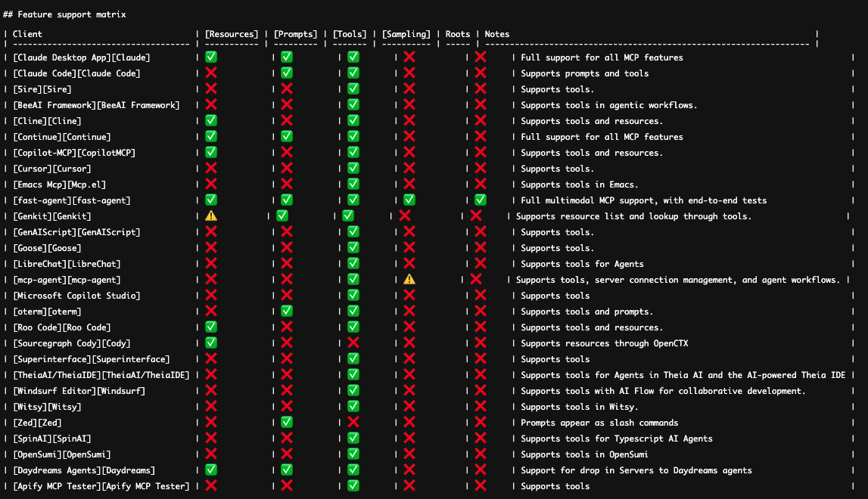Click note 'Supports tools for Agents'
This screenshot has height=499, width=868.
[583, 264]
